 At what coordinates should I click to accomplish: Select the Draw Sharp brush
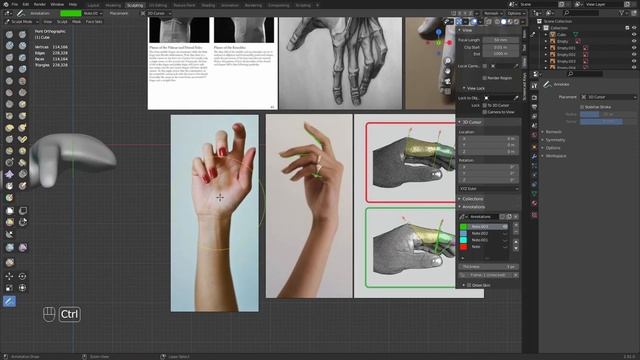pos(22,35)
